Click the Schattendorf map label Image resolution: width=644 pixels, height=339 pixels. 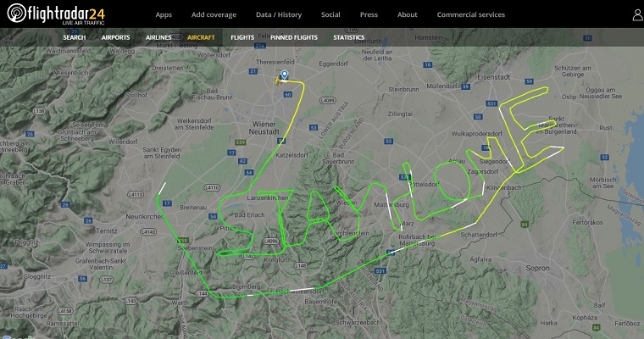(x=479, y=235)
